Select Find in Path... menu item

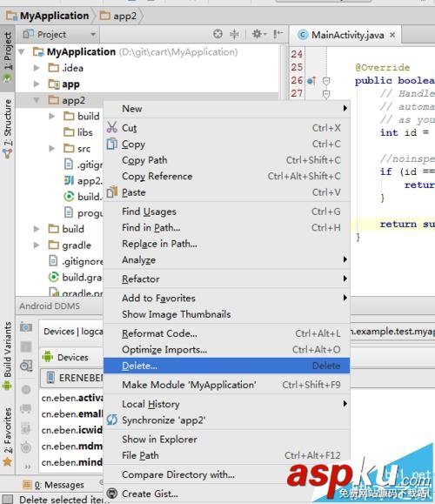click(x=226, y=227)
